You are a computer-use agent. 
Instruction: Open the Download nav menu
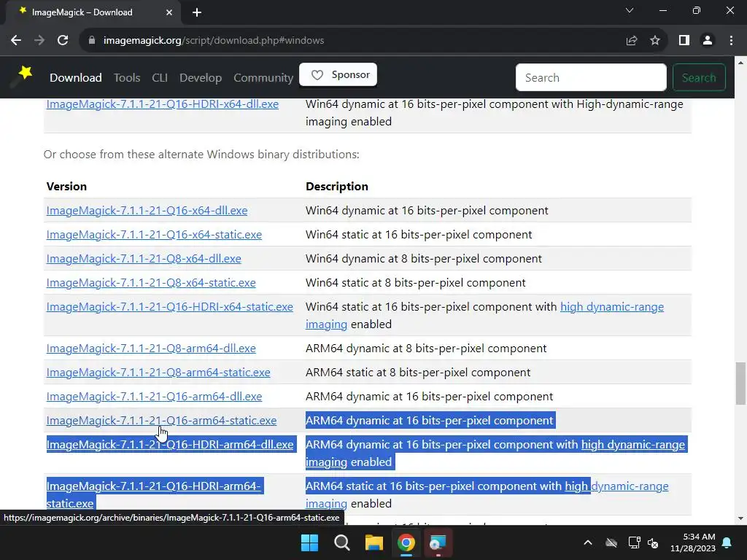pos(76,77)
